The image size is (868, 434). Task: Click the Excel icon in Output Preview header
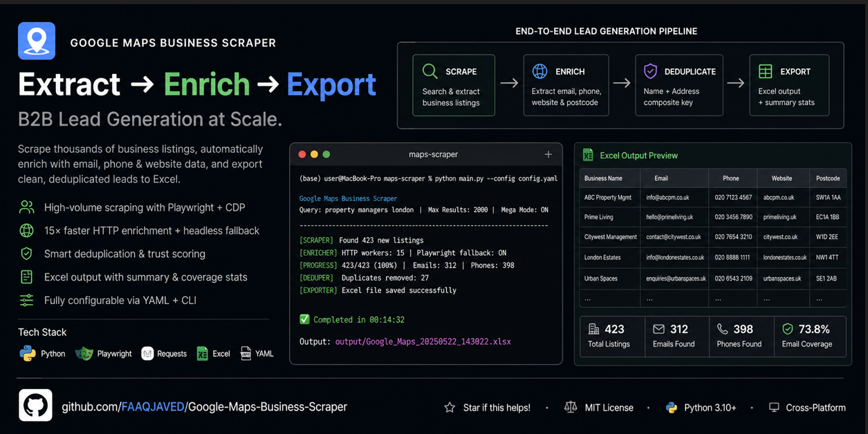tap(588, 155)
